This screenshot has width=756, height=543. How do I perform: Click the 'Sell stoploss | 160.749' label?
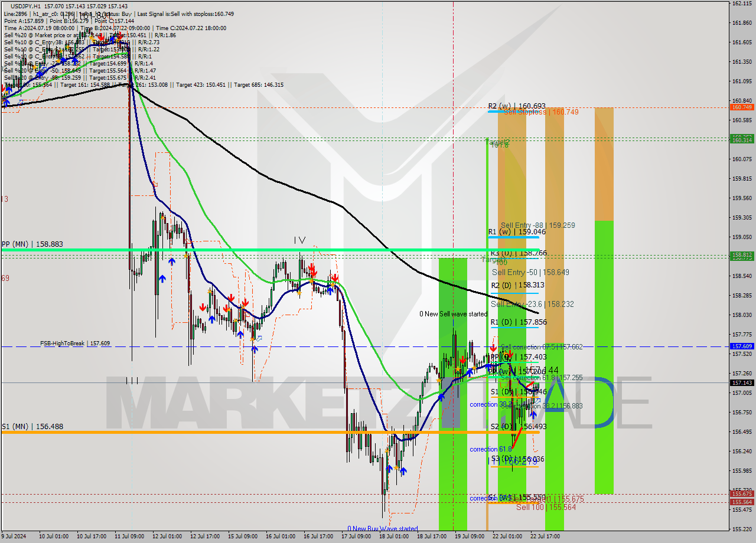(542, 112)
